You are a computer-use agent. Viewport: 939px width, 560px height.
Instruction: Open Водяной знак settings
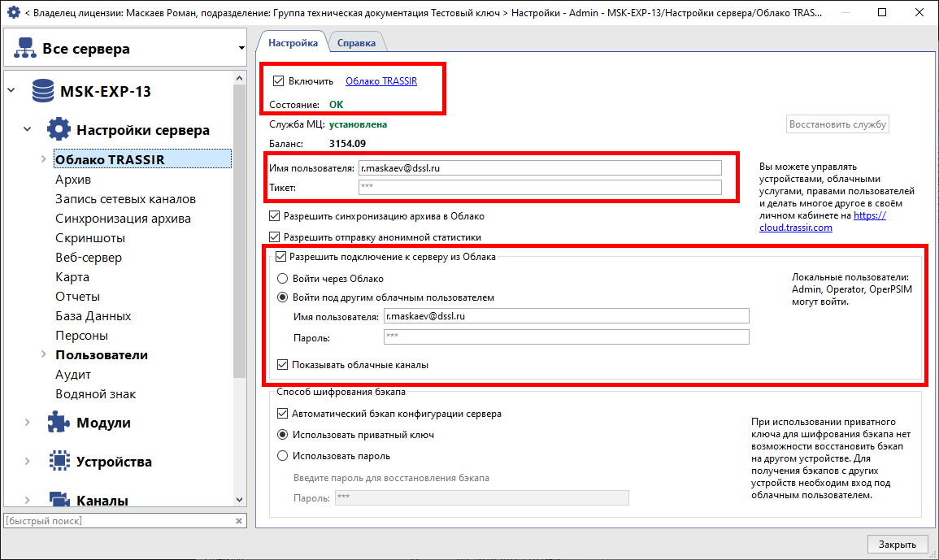(x=95, y=394)
